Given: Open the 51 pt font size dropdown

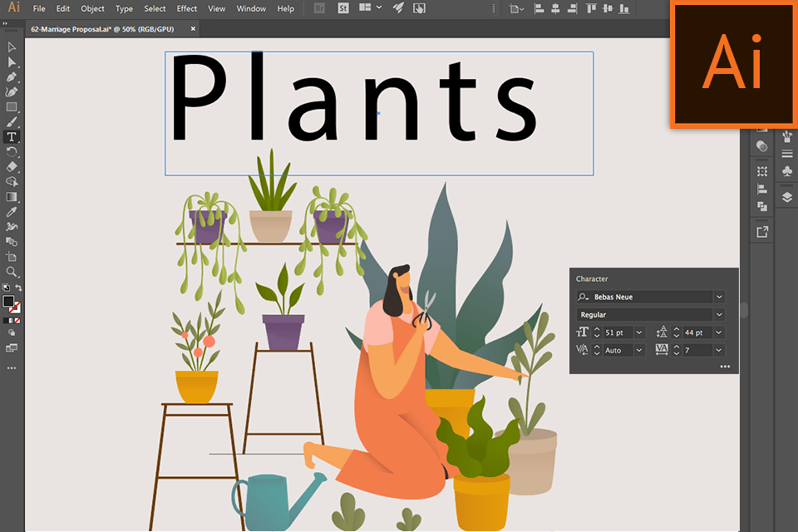Looking at the screenshot, I should click(638, 332).
